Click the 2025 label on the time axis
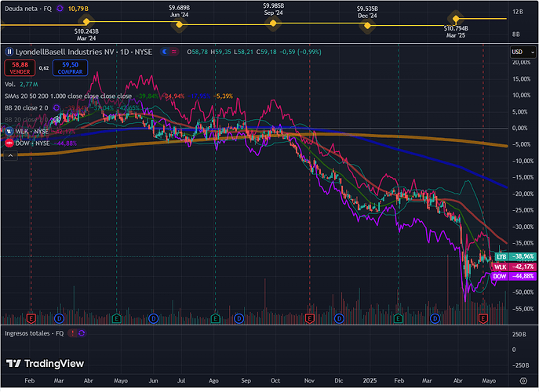This screenshot has height=392, width=539. pos(370,381)
